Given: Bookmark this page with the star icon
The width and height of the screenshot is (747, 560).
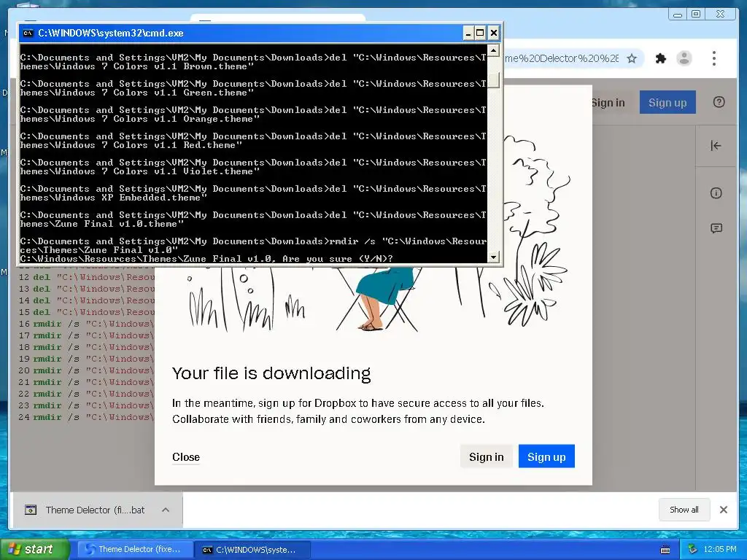Looking at the screenshot, I should (632, 58).
